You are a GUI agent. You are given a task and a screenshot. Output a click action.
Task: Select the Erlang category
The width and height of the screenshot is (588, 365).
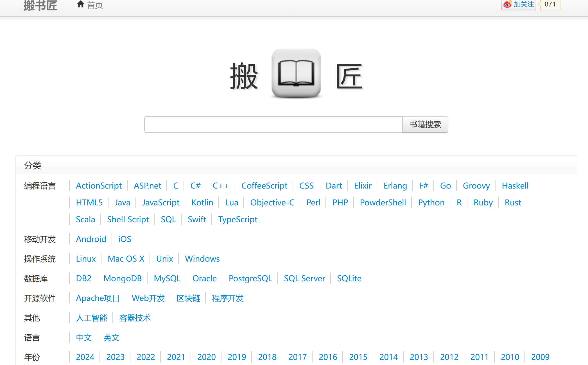coord(395,186)
